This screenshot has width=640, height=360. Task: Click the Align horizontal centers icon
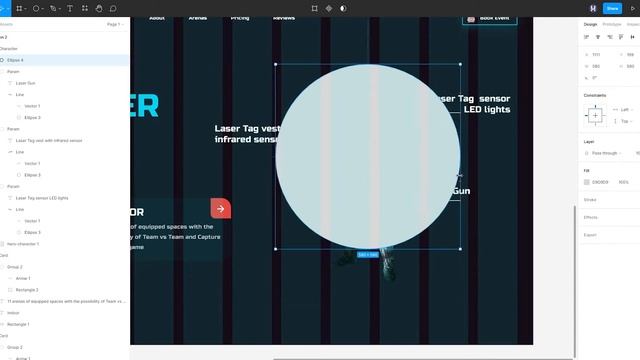[x=598, y=37]
